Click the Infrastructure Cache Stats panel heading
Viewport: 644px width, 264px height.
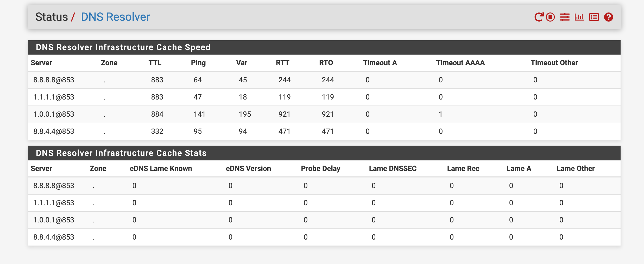pyautogui.click(x=121, y=153)
